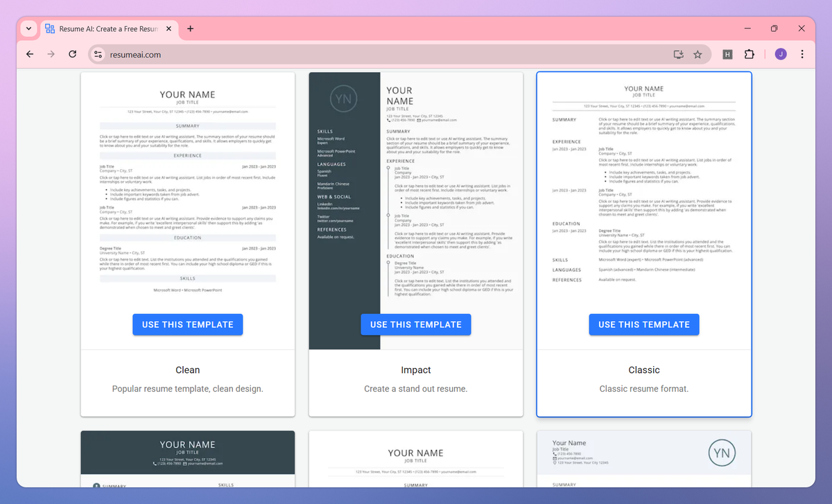Click 'Popular resume template, clean design.' text
This screenshot has width=832, height=504.
coord(188,389)
